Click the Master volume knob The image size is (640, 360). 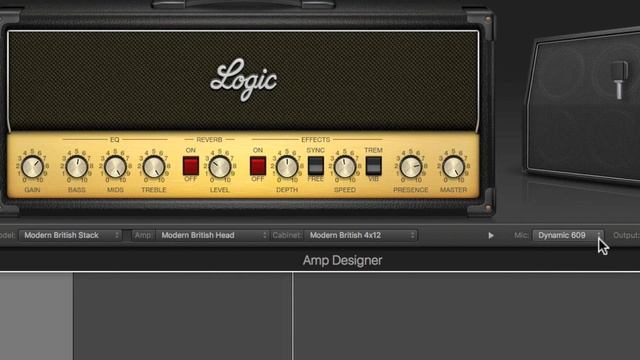453,167
